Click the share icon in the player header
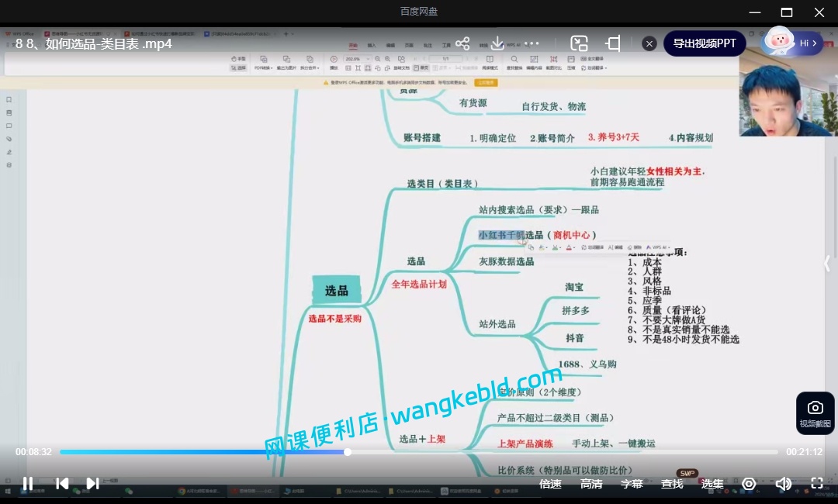 coord(462,43)
